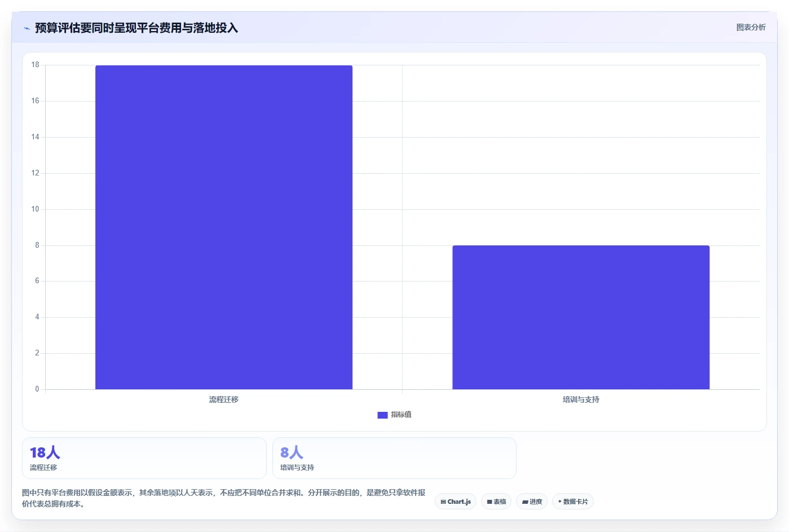Viewport: 789px width, 532px height.
Task: Click the 流程迁移 x-axis label
Action: coord(224,399)
